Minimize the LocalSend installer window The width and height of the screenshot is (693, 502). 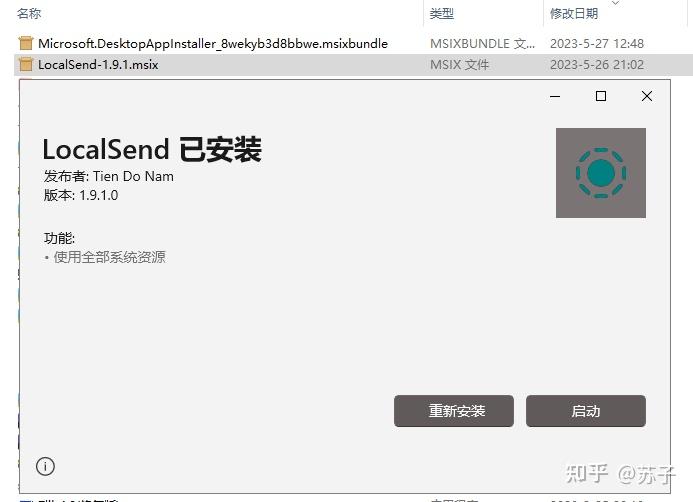coord(555,96)
